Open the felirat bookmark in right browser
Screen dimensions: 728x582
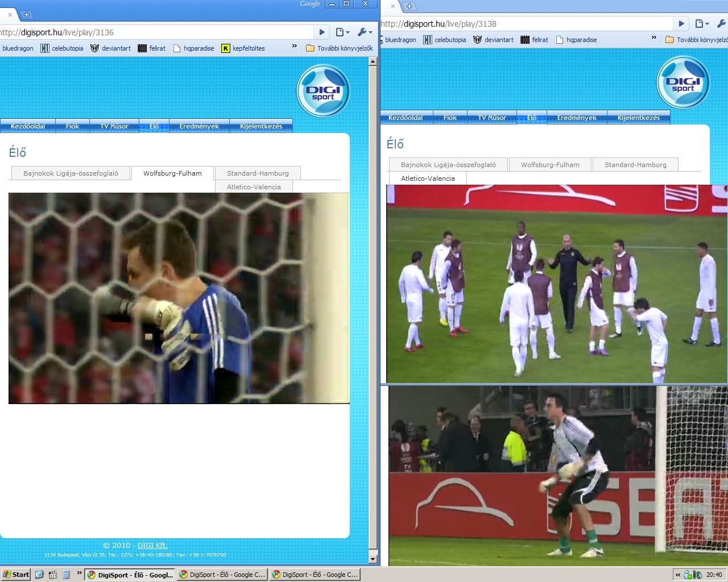(x=534, y=40)
